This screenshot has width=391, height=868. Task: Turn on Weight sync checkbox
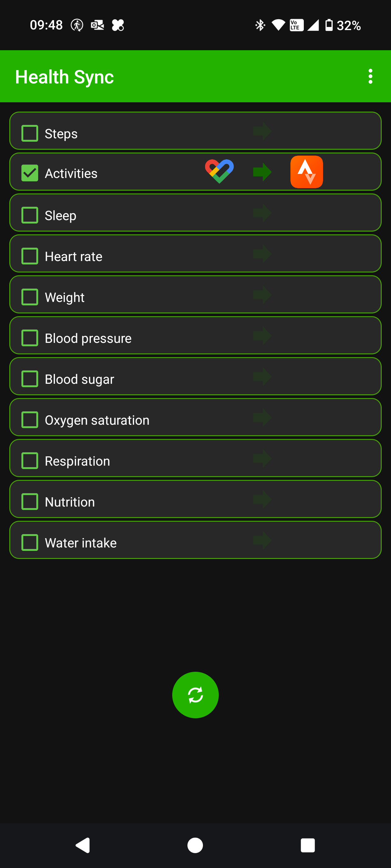(x=30, y=297)
